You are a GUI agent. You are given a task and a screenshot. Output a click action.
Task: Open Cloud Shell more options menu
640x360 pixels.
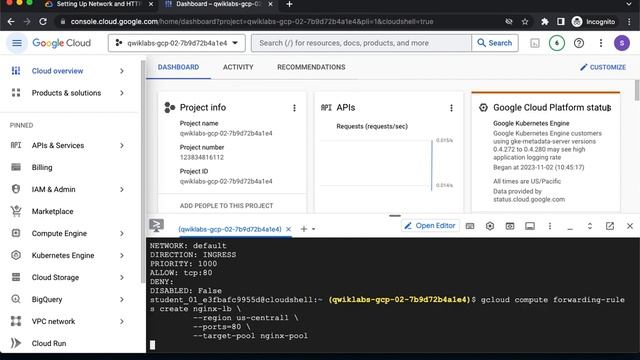coord(550,226)
